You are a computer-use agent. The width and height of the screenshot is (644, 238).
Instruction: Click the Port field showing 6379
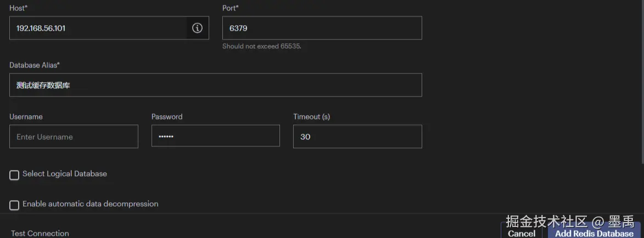pyautogui.click(x=322, y=28)
